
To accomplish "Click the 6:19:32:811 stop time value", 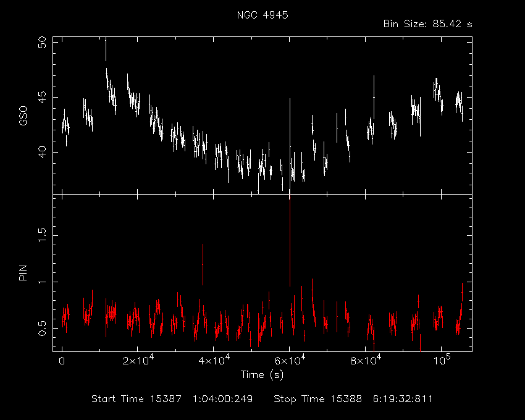I will click(403, 399).
